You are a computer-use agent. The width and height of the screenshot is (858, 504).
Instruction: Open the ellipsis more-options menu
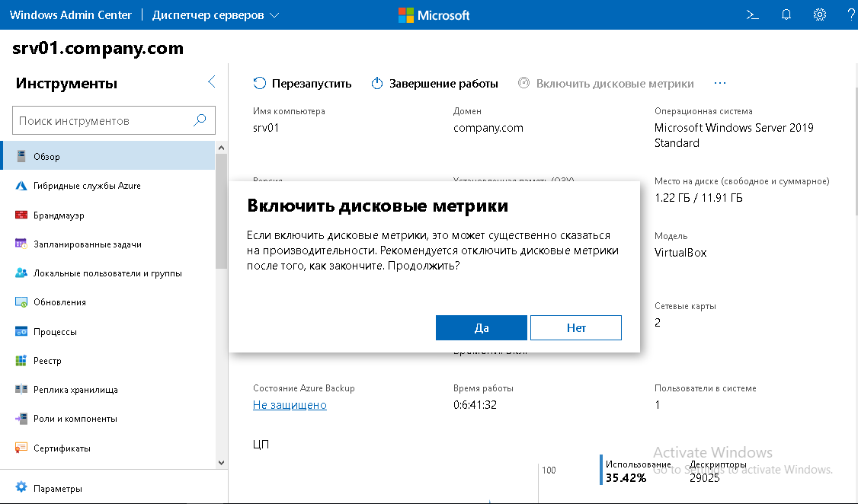(x=719, y=83)
